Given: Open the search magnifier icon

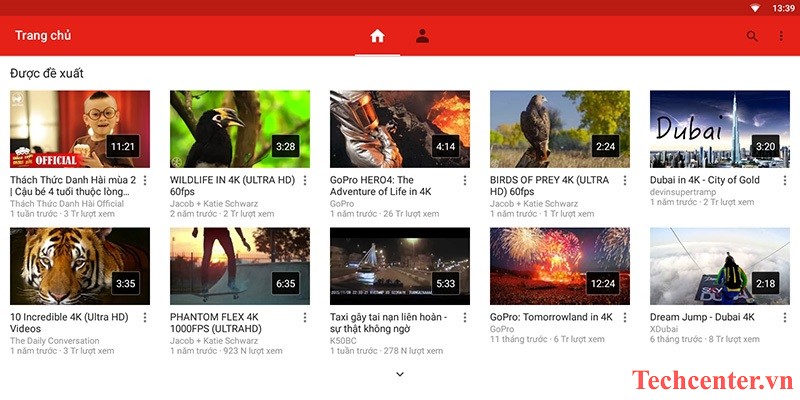Looking at the screenshot, I should [752, 36].
